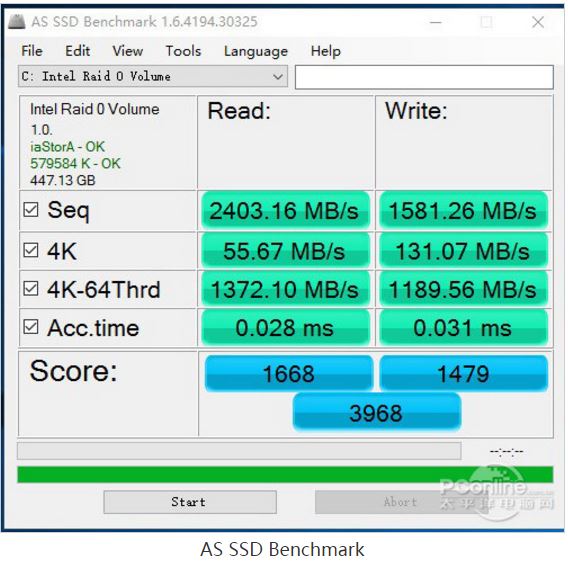Close the AS SSD Benchmark window
This screenshot has height=561, width=568.
tap(538, 22)
